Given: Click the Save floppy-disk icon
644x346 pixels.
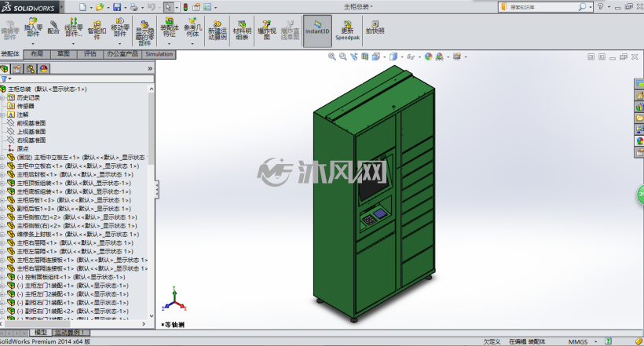Looking at the screenshot, I should pyautogui.click(x=117, y=7).
